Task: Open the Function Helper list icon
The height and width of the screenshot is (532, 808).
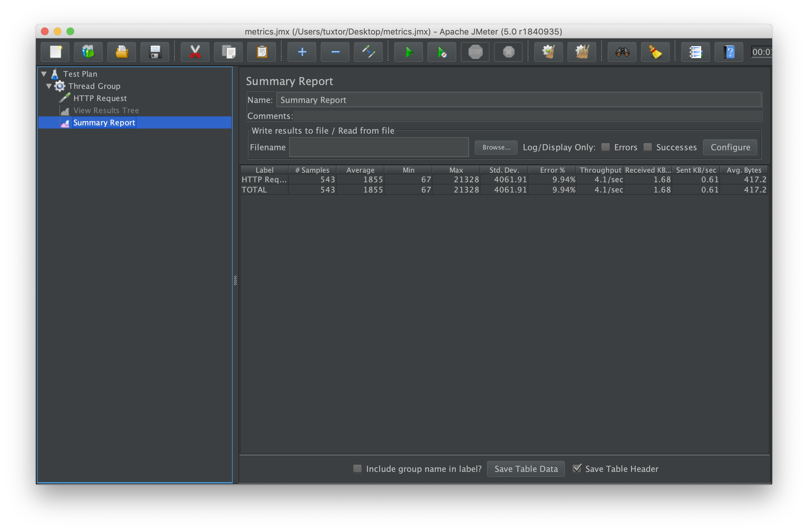Action: coord(695,52)
